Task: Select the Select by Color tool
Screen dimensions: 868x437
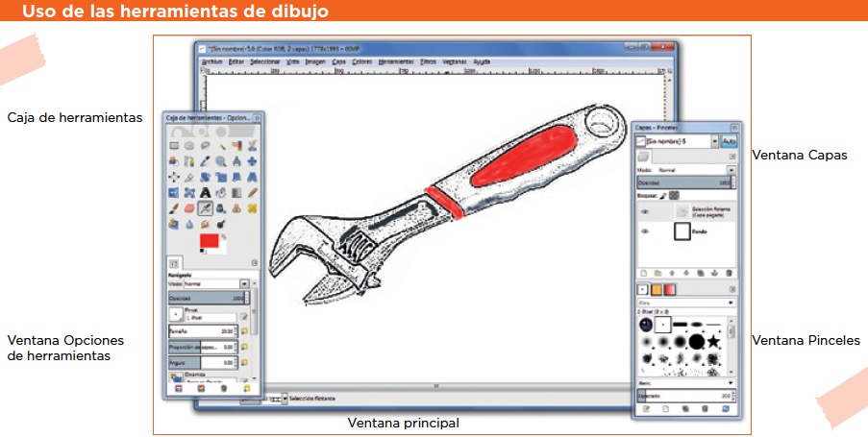Action: 236,146
